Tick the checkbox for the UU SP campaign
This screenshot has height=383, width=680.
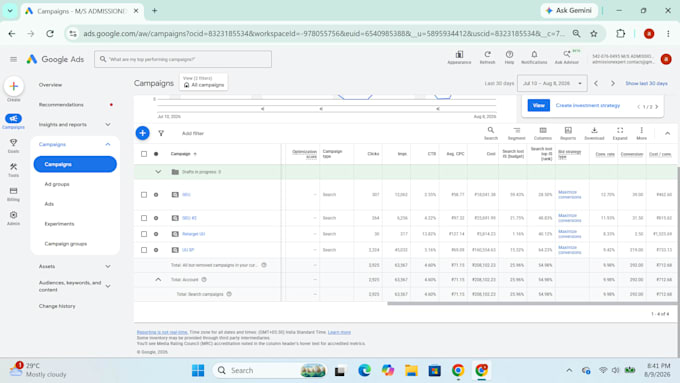[x=144, y=250]
